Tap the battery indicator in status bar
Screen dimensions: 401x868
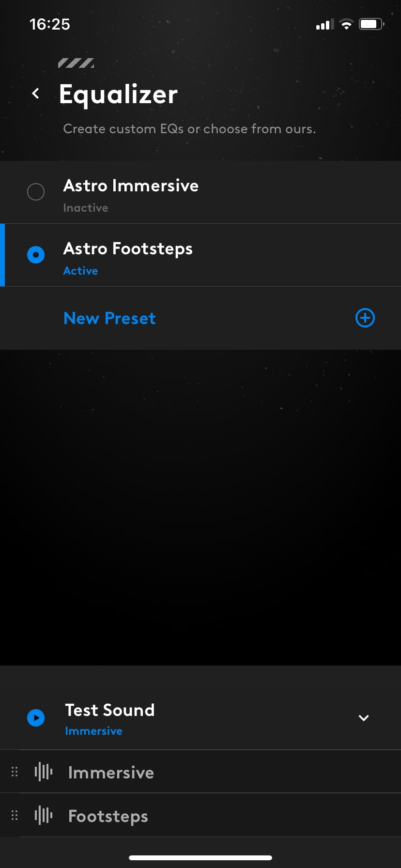(x=371, y=24)
